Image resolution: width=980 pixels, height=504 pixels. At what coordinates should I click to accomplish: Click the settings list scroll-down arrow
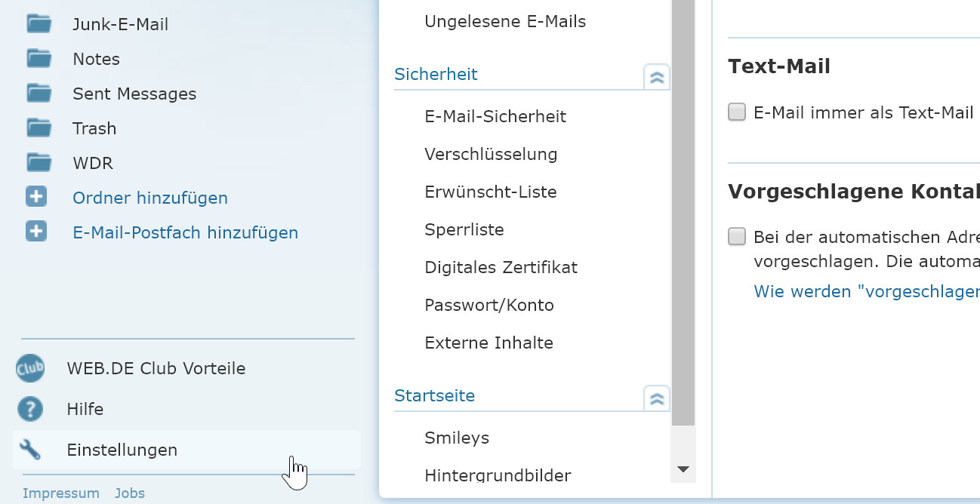coord(683,469)
